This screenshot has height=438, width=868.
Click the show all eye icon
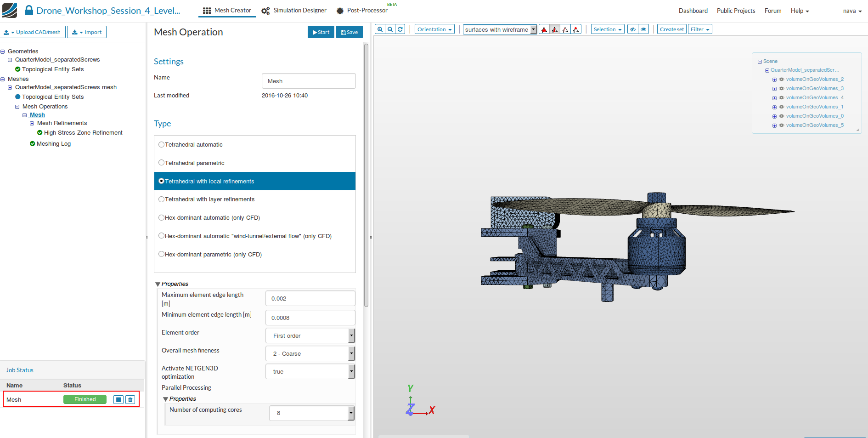tap(643, 29)
